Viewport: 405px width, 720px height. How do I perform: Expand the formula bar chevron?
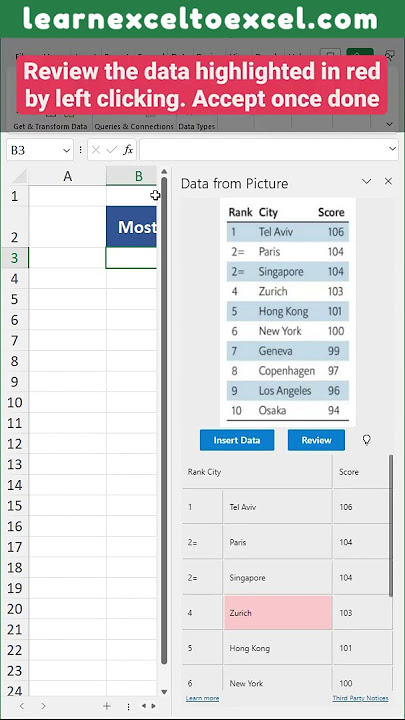392,149
